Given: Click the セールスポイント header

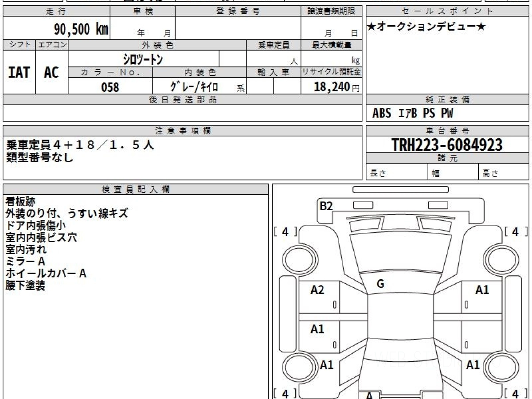Looking at the screenshot, I should pyautogui.click(x=448, y=12).
